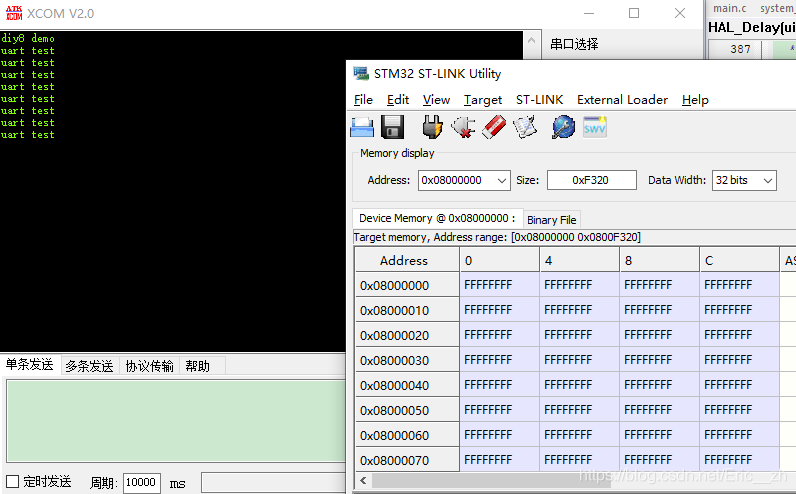
Task: Open file icon in ST-LINK toolbar
Action: [362, 127]
